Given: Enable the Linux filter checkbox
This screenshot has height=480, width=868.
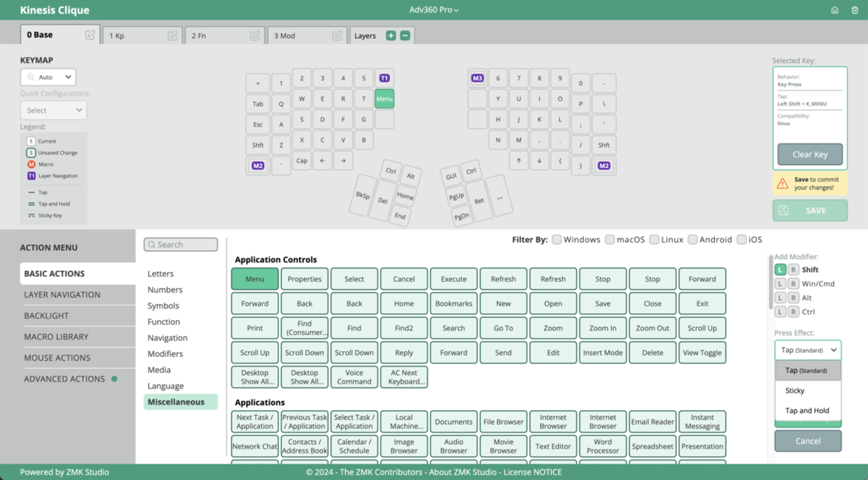Looking at the screenshot, I should click(654, 239).
